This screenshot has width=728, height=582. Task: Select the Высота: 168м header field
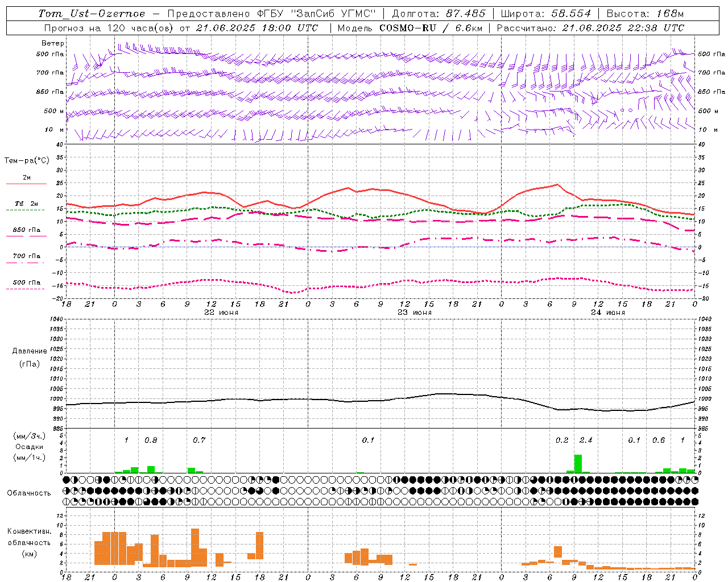(645, 14)
